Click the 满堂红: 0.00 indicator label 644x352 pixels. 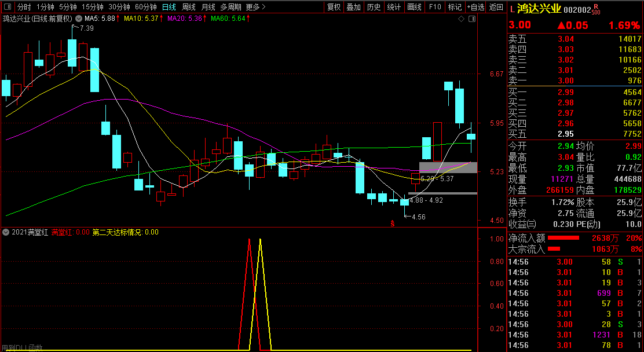(x=70, y=232)
